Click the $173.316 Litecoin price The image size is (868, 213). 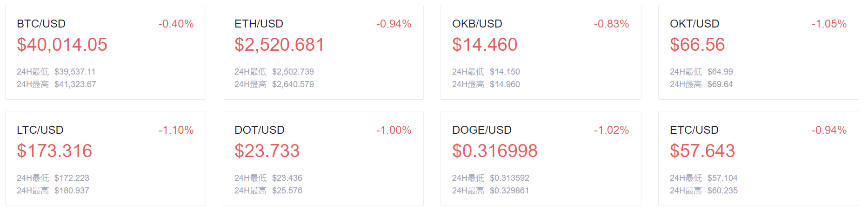pyautogui.click(x=54, y=151)
